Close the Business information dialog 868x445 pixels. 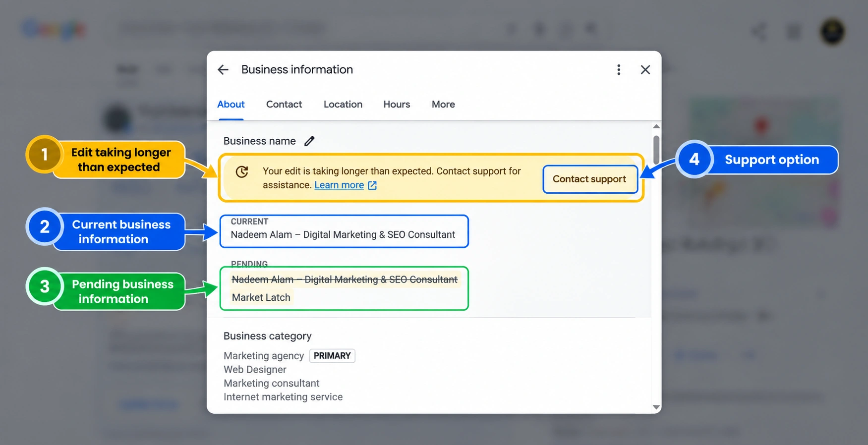click(x=645, y=70)
